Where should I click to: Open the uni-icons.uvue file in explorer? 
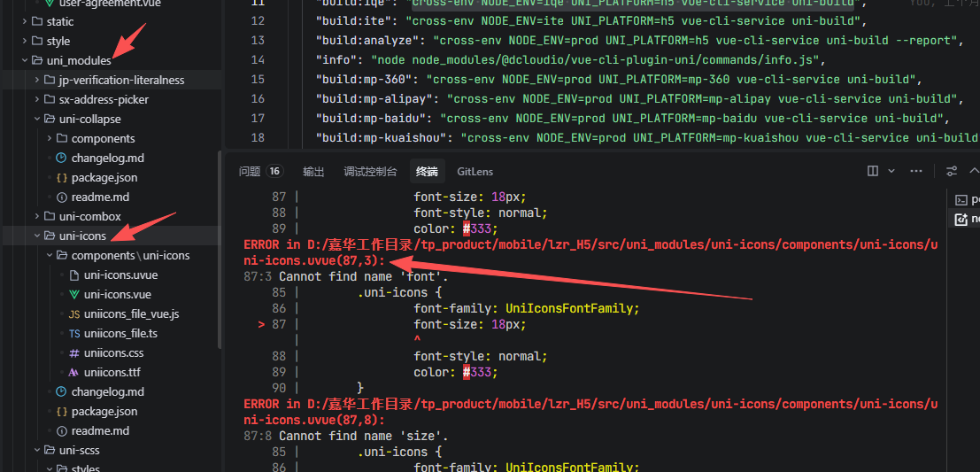120,275
